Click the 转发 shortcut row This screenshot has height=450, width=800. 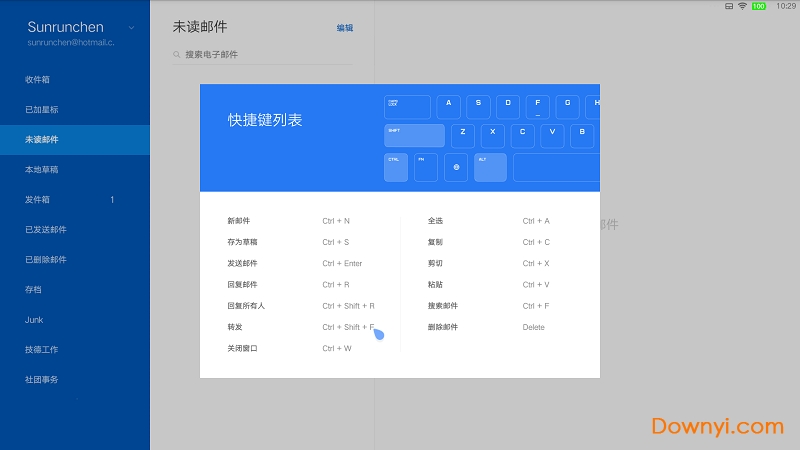[300, 327]
